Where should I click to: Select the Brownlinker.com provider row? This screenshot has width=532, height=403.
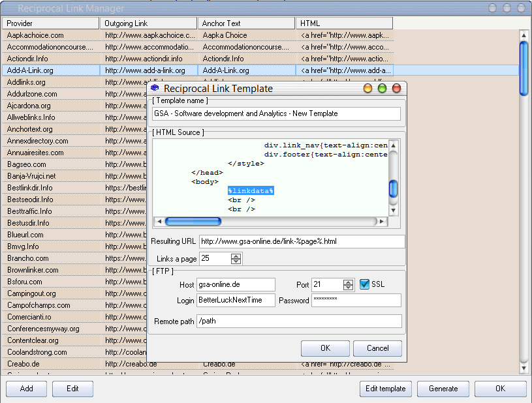point(51,270)
